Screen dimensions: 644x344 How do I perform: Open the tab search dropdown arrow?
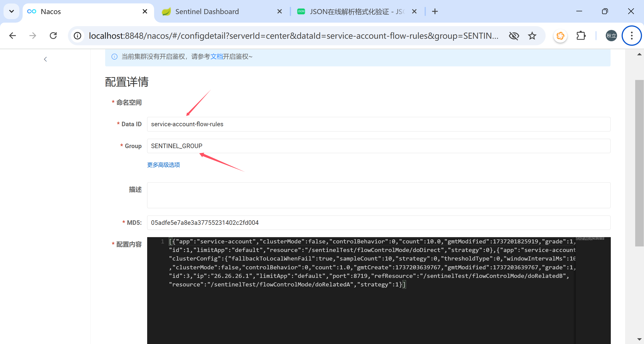tap(12, 11)
